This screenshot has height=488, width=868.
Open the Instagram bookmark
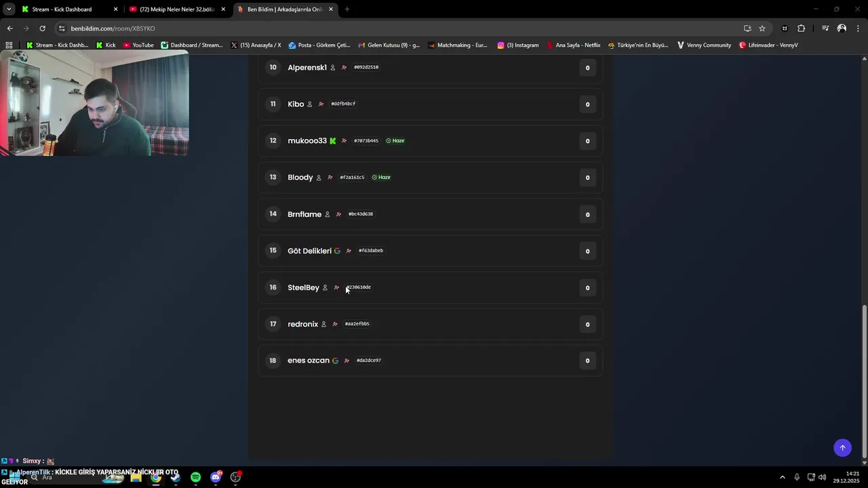point(518,45)
